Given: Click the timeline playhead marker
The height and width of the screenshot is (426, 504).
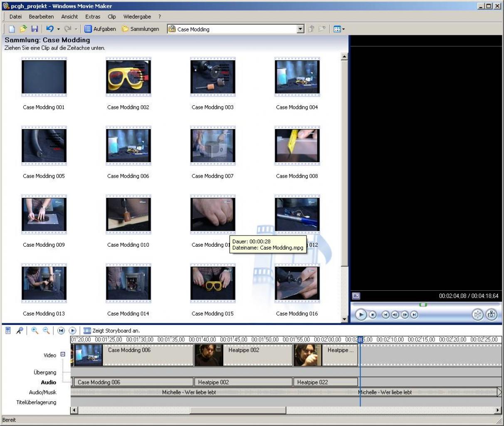Looking at the screenshot, I should point(361,339).
